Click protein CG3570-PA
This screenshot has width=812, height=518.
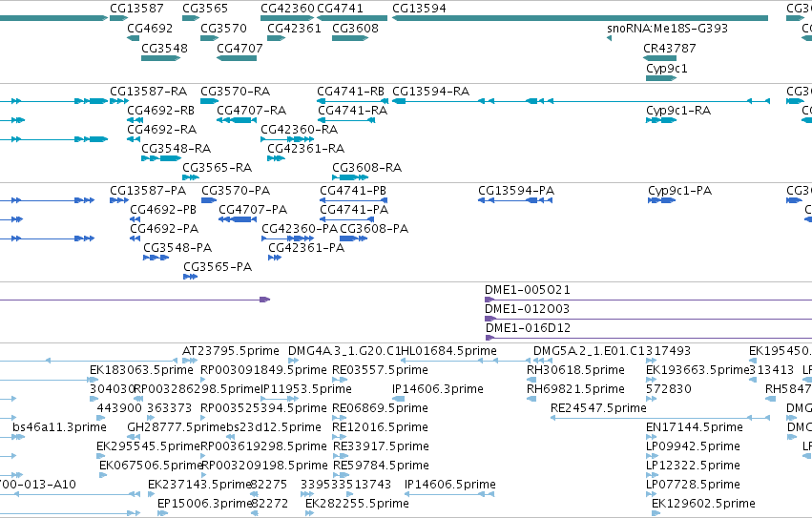209,200
